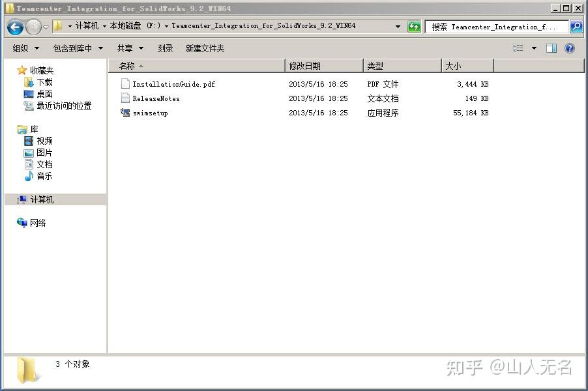The height and width of the screenshot is (391, 588).
Task: Select 音乐 library
Action: [44, 176]
